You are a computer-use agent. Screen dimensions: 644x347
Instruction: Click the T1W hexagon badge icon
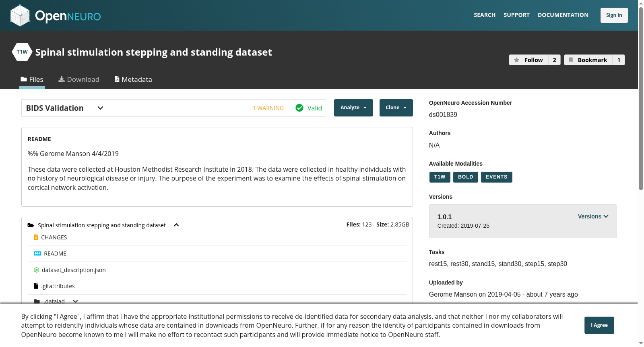tap(22, 52)
